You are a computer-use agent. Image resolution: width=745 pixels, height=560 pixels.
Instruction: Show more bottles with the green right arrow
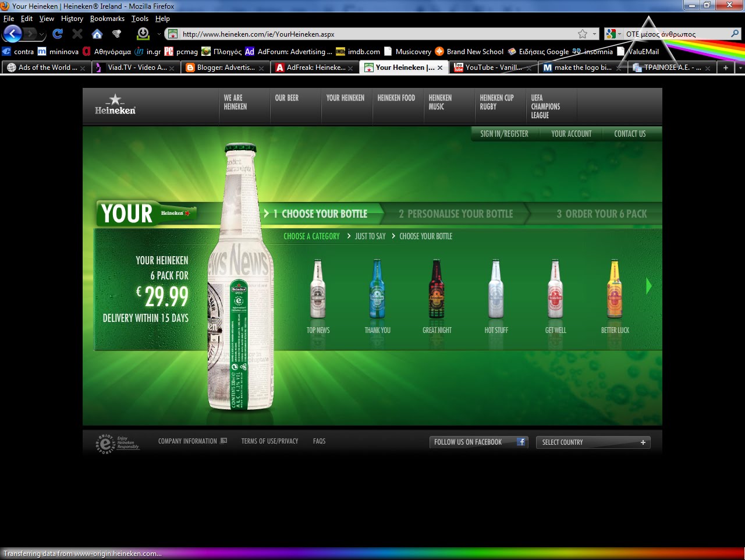649,286
